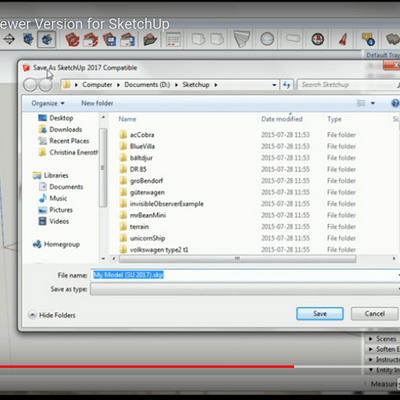Viewport: 400px width, 400px height.
Task: Expand the Instructor panel in the tray
Action: (371, 360)
